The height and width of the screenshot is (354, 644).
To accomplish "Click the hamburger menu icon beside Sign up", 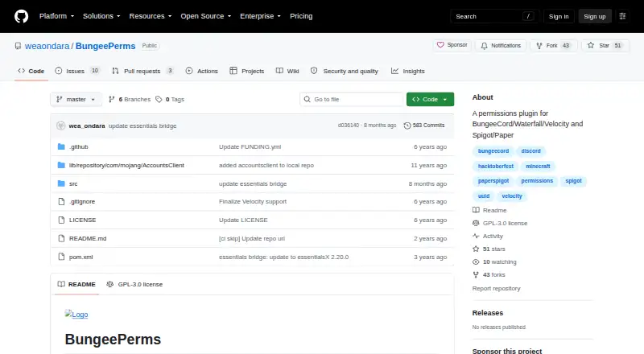I will click(622, 16).
